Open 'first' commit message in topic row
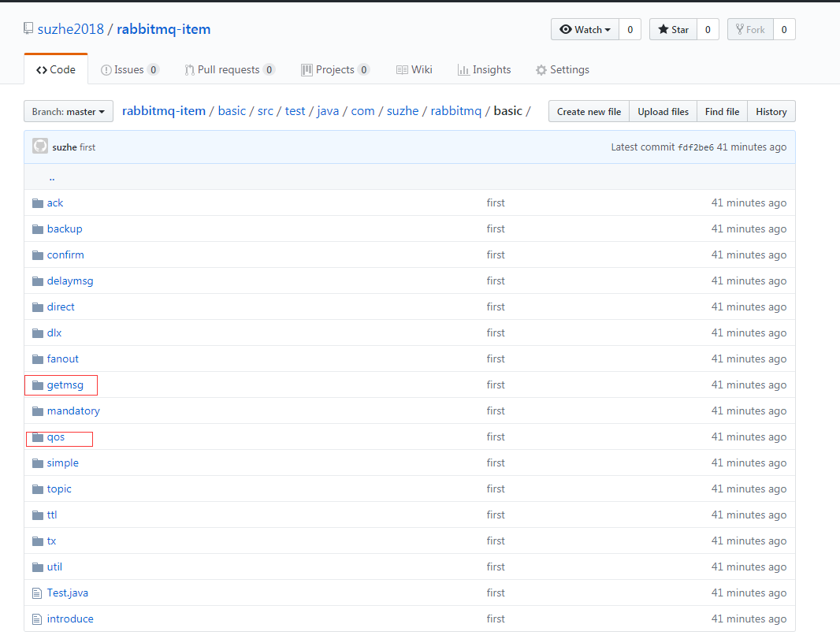Viewport: 840px width, 639px height. [x=496, y=489]
